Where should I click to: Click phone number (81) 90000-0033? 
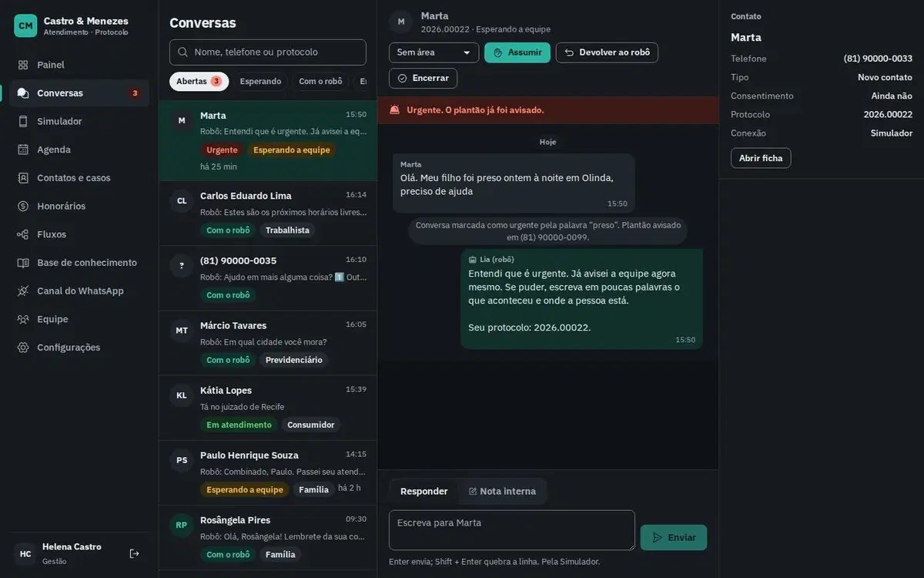tap(878, 59)
